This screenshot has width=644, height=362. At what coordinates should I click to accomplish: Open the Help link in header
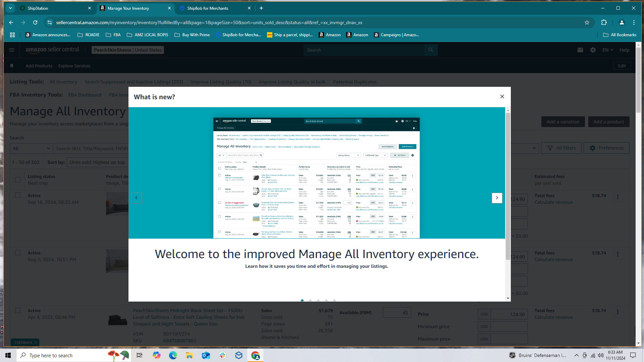(624, 50)
